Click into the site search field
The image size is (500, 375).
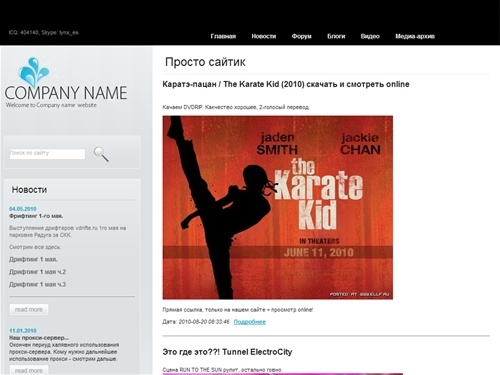pos(47,154)
